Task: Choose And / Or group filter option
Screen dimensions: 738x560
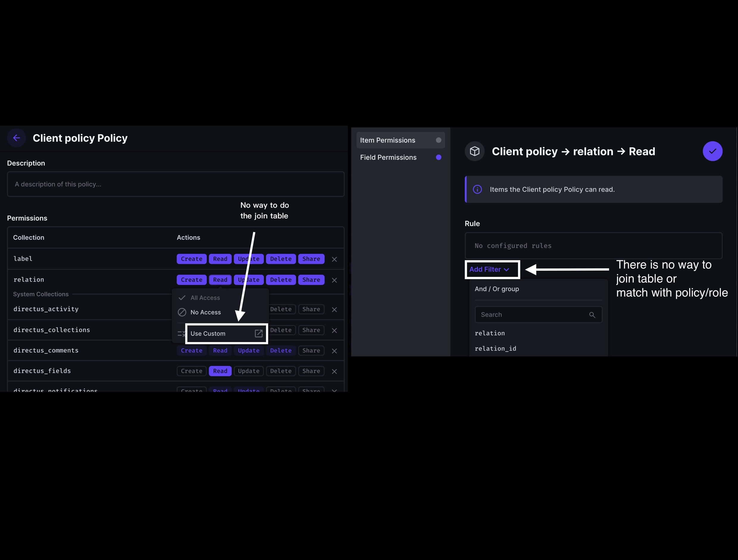Action: [497, 289]
